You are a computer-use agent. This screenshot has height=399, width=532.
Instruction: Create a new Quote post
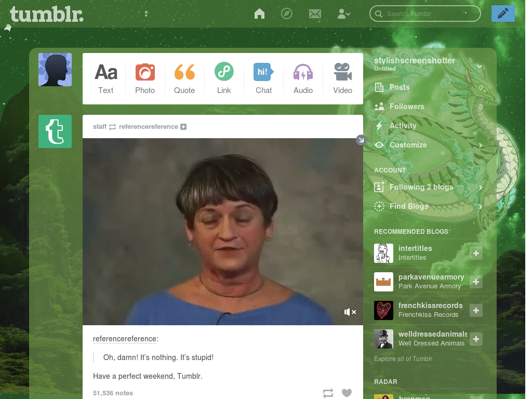[184, 79]
